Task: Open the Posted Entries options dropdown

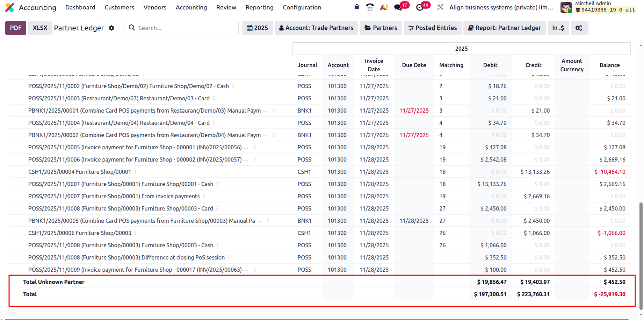Action: (433, 28)
